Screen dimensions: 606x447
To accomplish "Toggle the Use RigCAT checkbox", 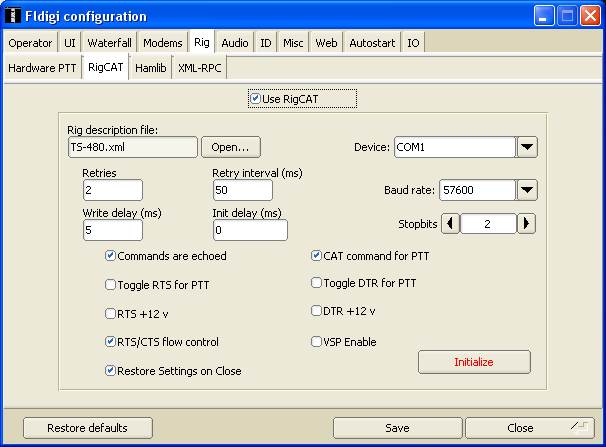I will coord(256,99).
